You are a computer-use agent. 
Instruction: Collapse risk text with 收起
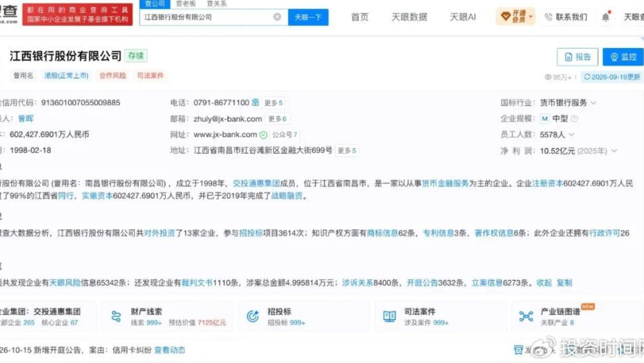(x=544, y=283)
